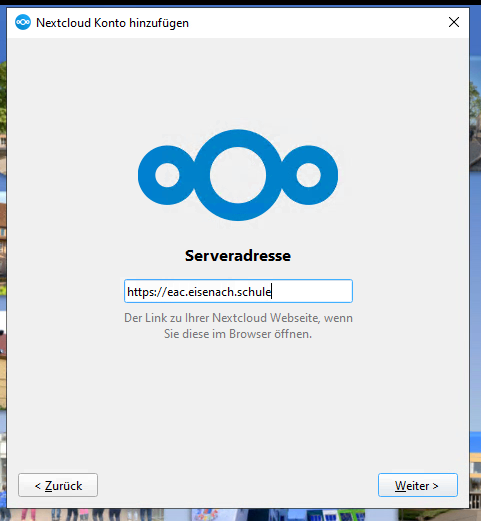Click the left small circle of Nextcloud logo
Screen dimensions: 481x521
pyautogui.click(x=167, y=175)
